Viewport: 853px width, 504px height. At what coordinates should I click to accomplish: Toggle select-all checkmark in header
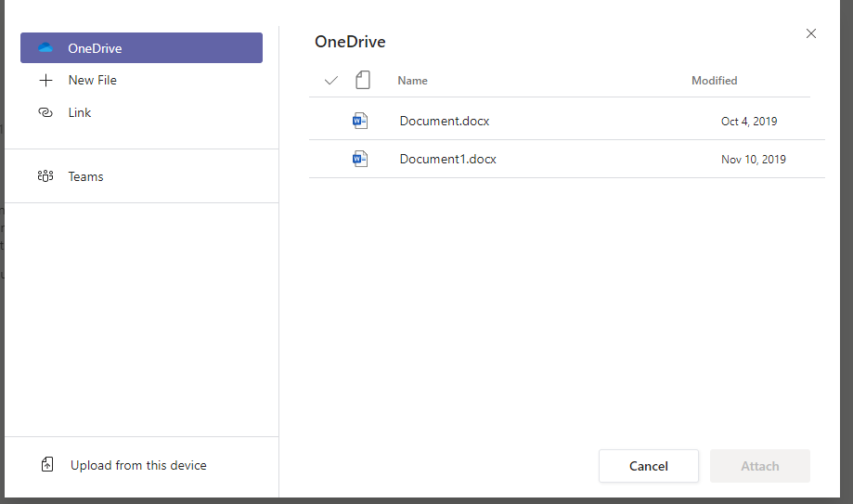[x=331, y=81]
